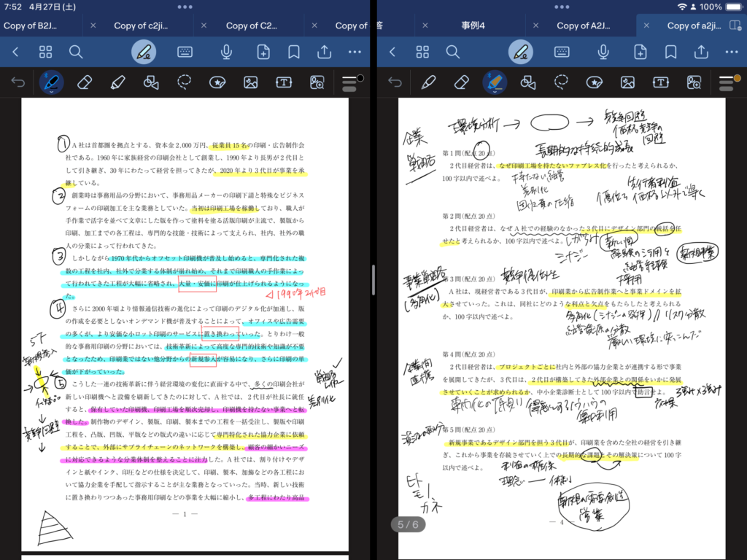Toggle keyboard typing mode in left pane

coord(185,52)
